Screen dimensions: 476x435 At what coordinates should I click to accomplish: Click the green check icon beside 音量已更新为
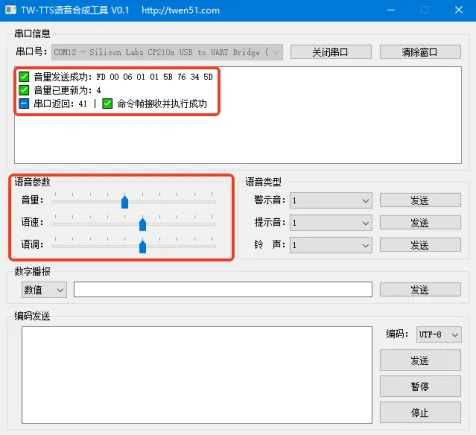pyautogui.click(x=24, y=90)
